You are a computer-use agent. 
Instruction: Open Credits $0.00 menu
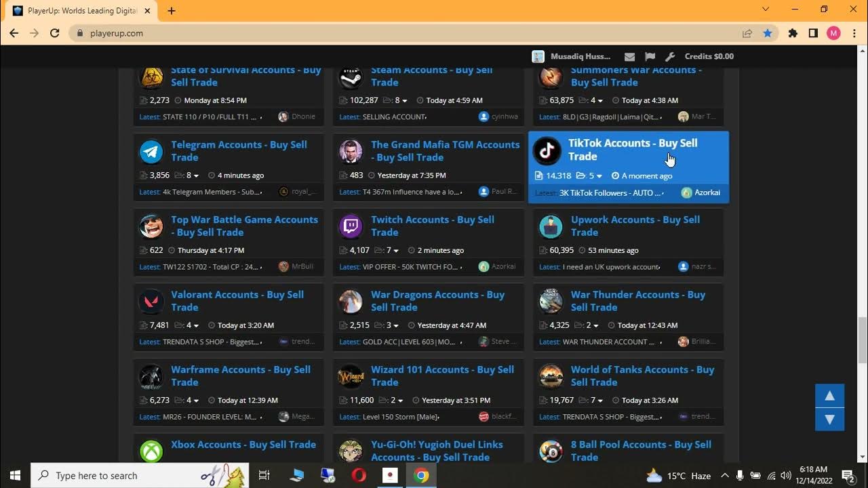click(x=709, y=56)
